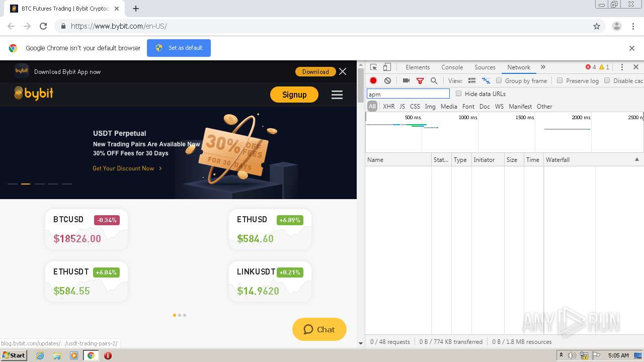Click Get Your Discount Now link

[127, 168]
